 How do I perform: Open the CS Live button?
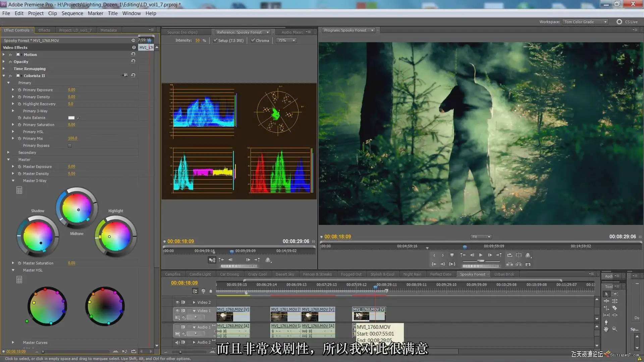pyautogui.click(x=627, y=22)
